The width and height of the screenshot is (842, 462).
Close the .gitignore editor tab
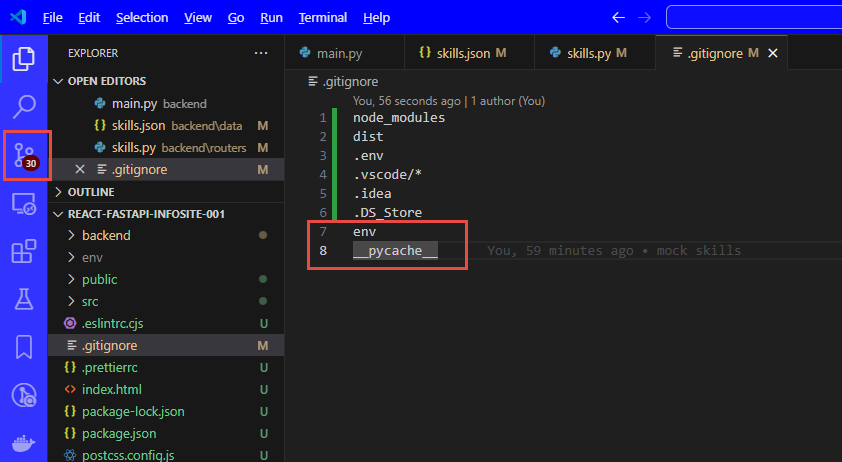(772, 53)
